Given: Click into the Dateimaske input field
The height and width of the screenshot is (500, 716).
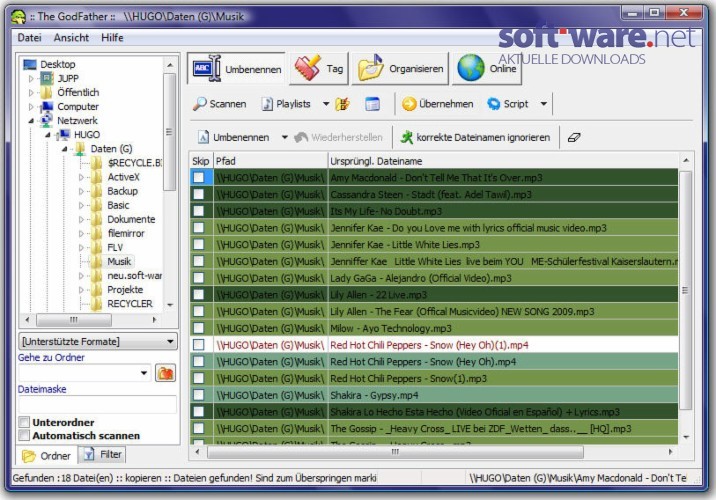Looking at the screenshot, I should (98, 405).
